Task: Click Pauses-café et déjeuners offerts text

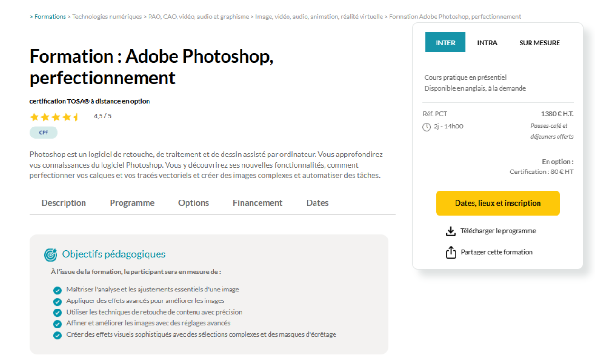Action: point(552,131)
